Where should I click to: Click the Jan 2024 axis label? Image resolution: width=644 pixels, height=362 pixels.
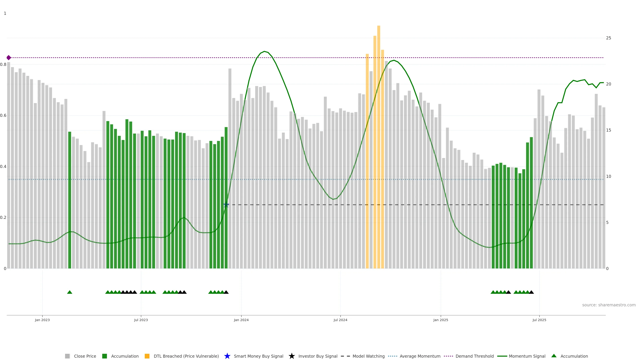tap(241, 320)
